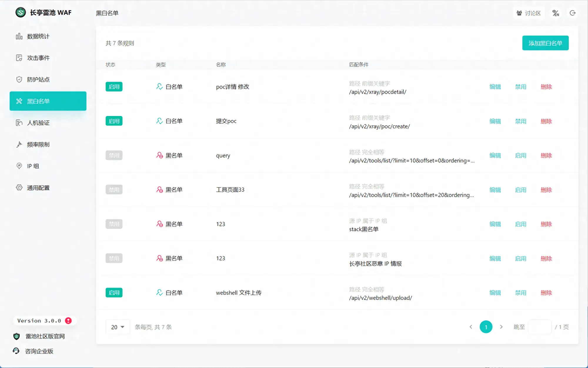Switch interface language via 中/EN icon
The width and height of the screenshot is (588, 368).
(x=556, y=13)
